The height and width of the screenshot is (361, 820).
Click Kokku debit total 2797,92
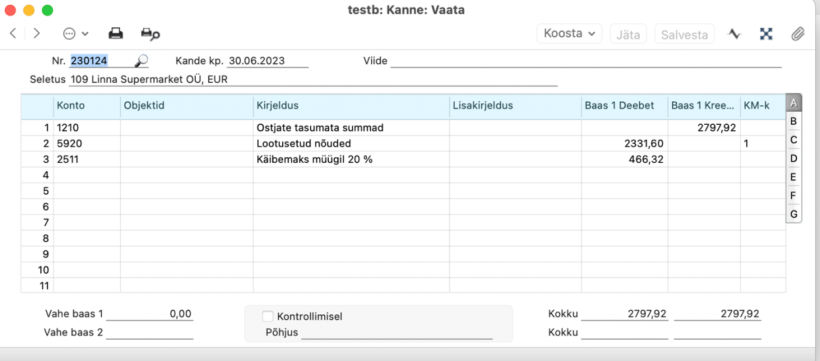tap(624, 314)
